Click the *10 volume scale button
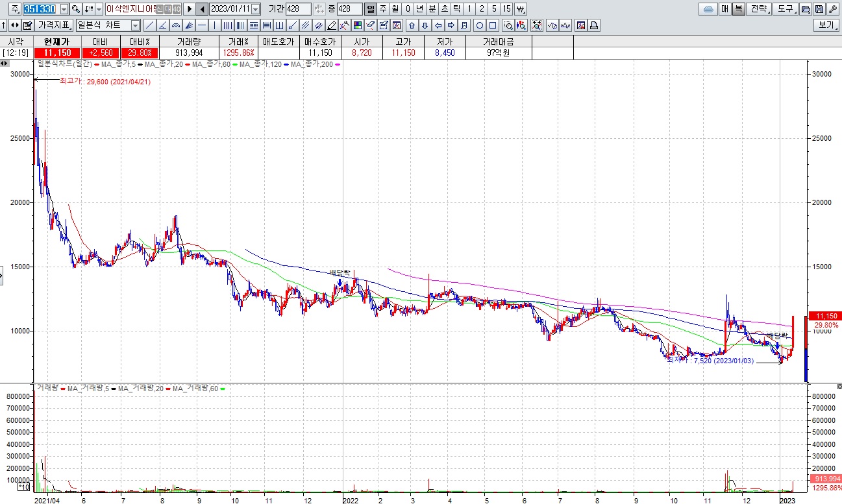This screenshot has width=842, height=504. point(23,486)
